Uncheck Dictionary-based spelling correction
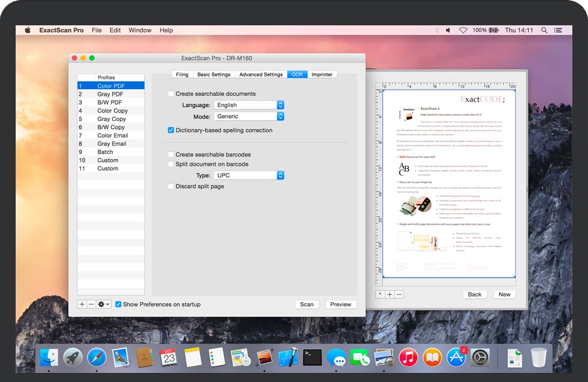Viewport: 588px width, 382px height. pyautogui.click(x=171, y=130)
